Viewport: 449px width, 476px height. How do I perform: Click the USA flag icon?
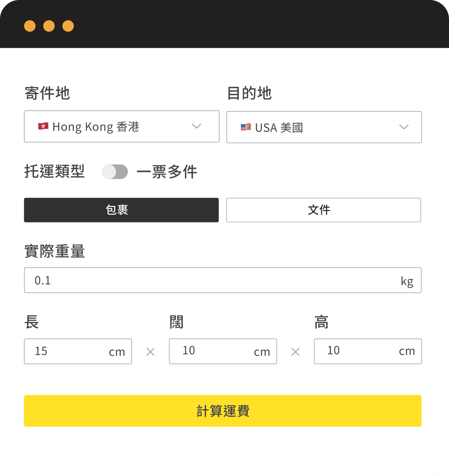pos(246,127)
